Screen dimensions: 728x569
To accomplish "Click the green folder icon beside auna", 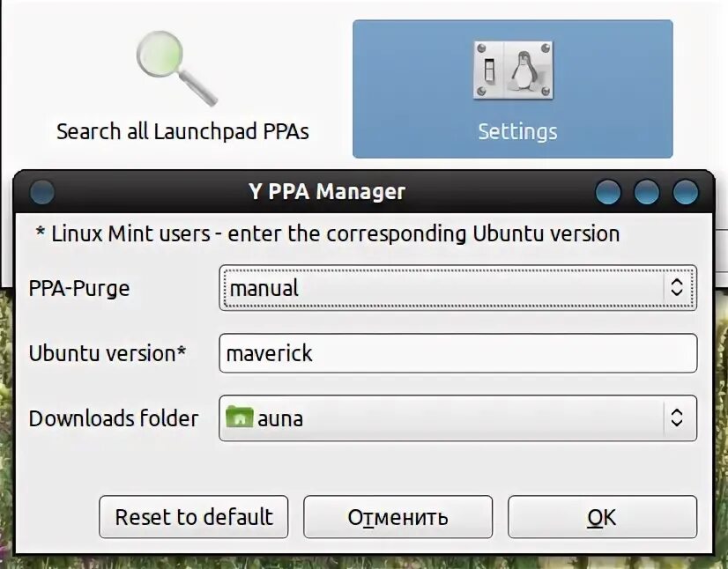I will click(240, 418).
